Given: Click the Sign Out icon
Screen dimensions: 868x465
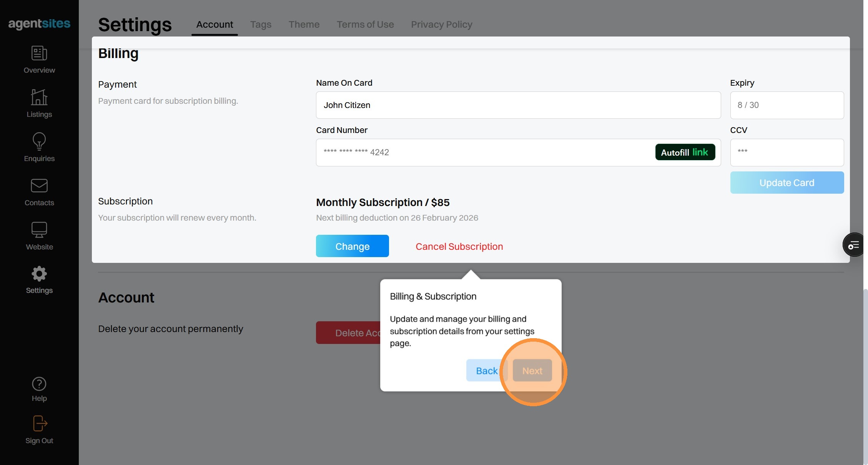Looking at the screenshot, I should (39, 424).
